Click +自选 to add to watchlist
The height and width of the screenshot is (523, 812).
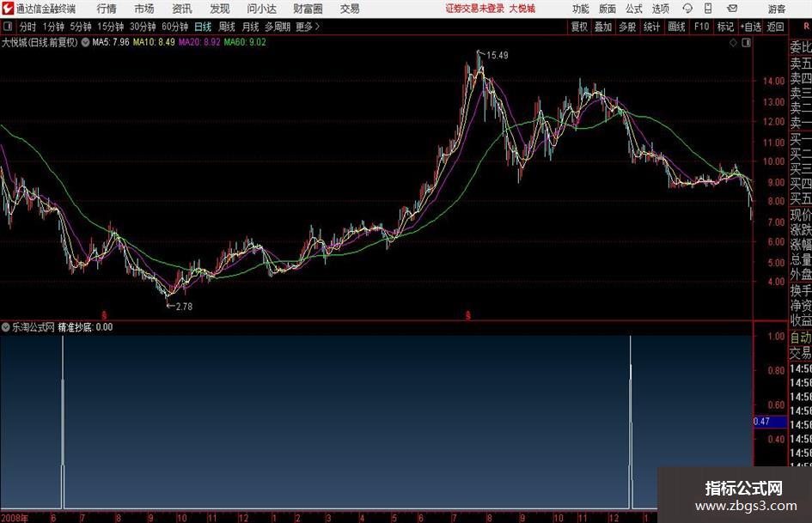[751, 27]
